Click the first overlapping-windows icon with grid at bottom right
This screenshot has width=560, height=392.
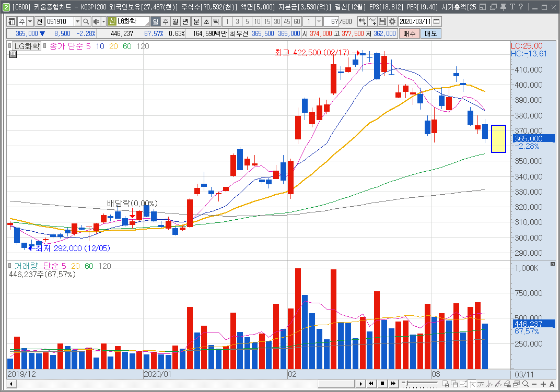point(446,384)
